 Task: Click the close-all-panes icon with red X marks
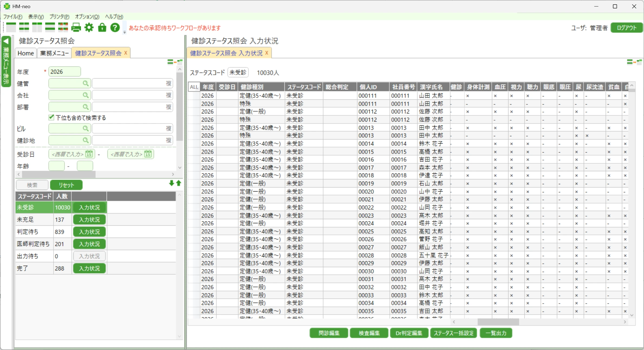point(63,27)
